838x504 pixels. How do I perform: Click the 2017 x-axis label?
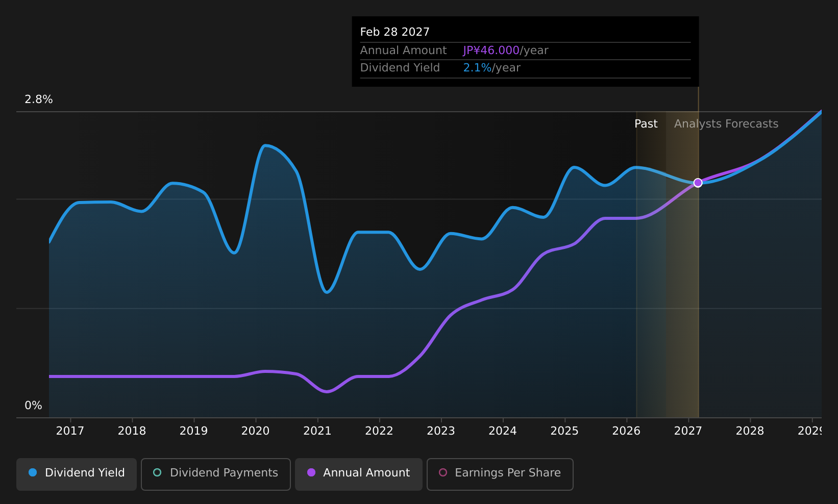70,431
